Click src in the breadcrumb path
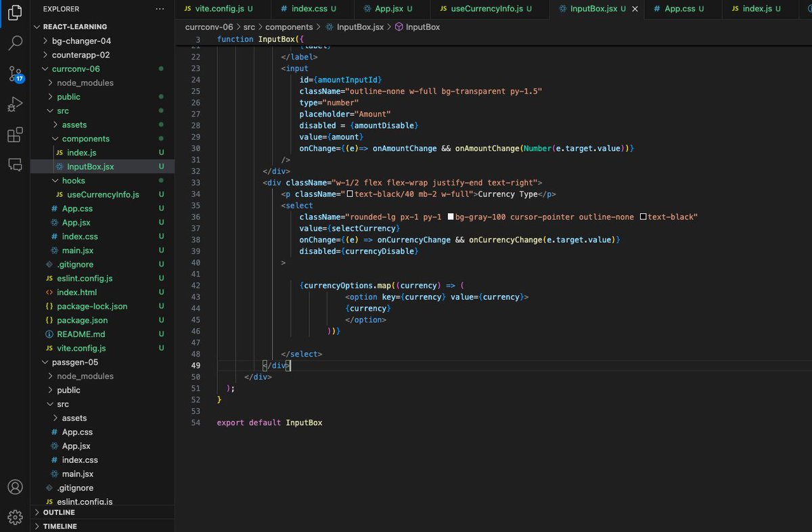 pos(249,27)
